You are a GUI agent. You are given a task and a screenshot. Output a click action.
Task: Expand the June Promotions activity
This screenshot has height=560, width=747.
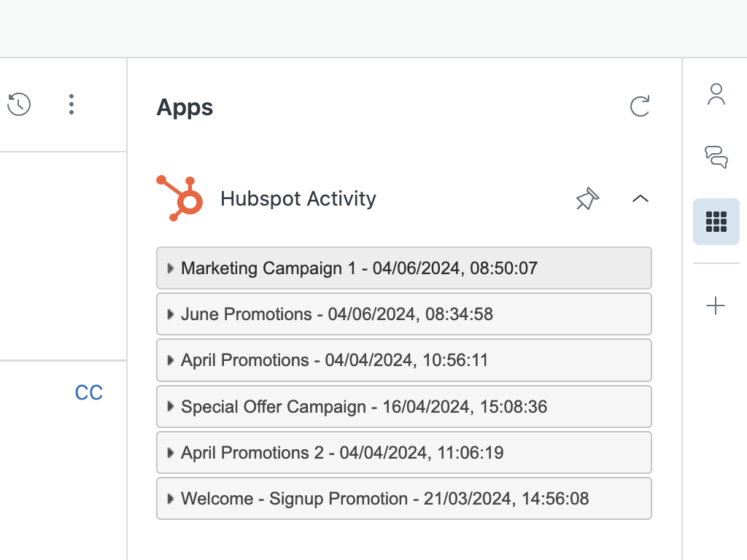pyautogui.click(x=170, y=314)
